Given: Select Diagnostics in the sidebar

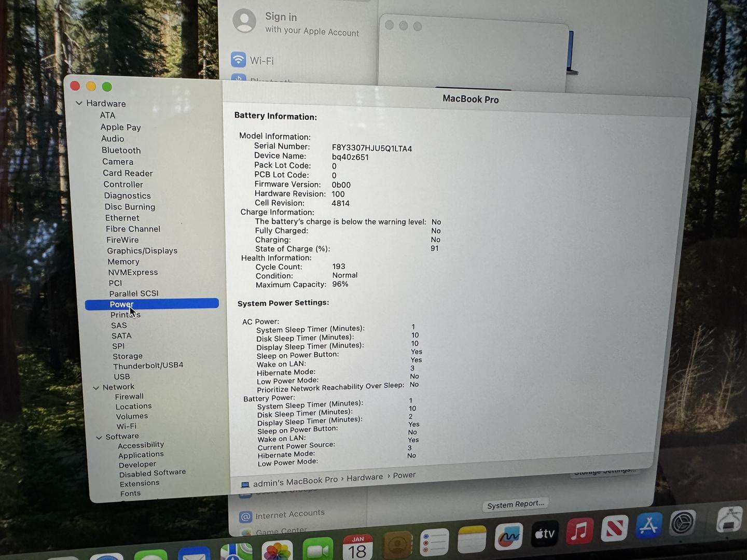Looking at the screenshot, I should pos(128,196).
